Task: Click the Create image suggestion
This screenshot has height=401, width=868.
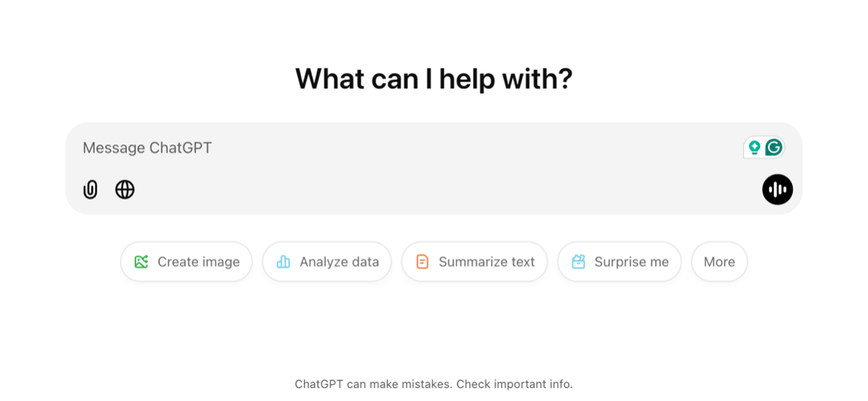Action: point(186,261)
